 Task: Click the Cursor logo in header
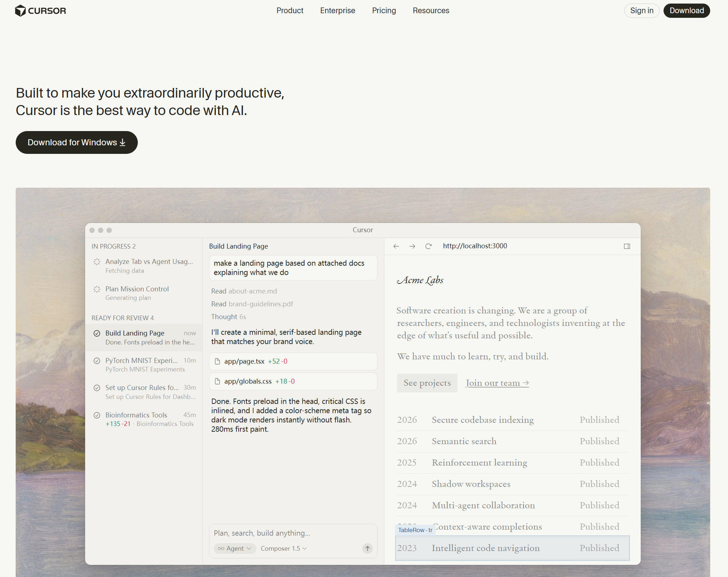coord(40,11)
